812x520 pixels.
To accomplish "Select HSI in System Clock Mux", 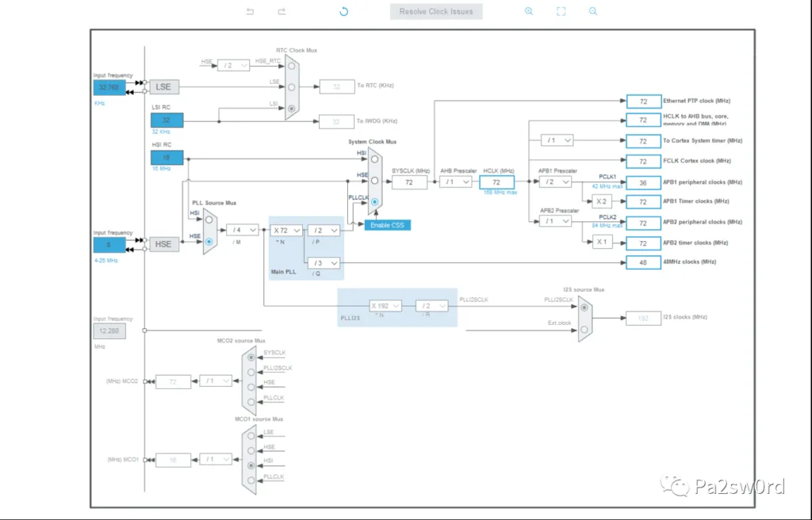I will pos(374,159).
